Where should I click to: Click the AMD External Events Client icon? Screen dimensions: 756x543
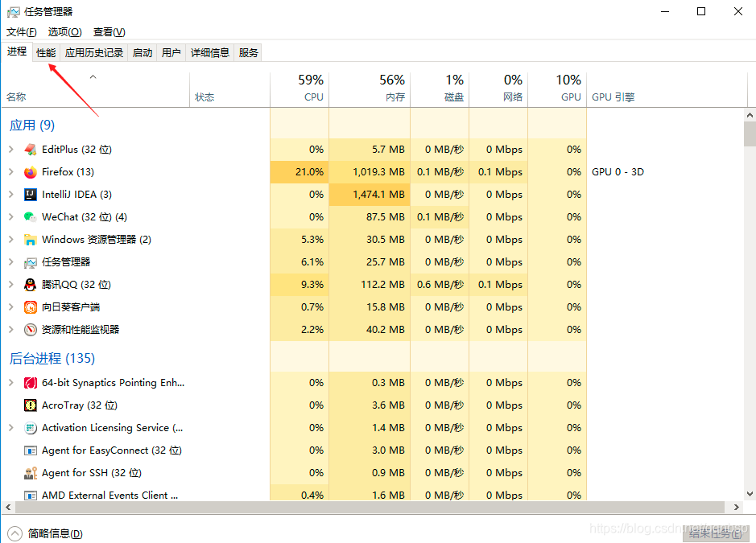(x=31, y=495)
